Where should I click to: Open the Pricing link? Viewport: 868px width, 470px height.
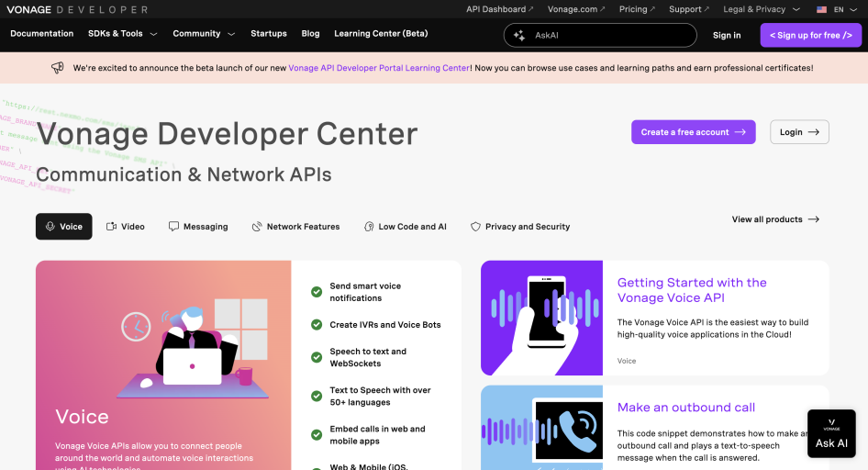[x=637, y=9]
